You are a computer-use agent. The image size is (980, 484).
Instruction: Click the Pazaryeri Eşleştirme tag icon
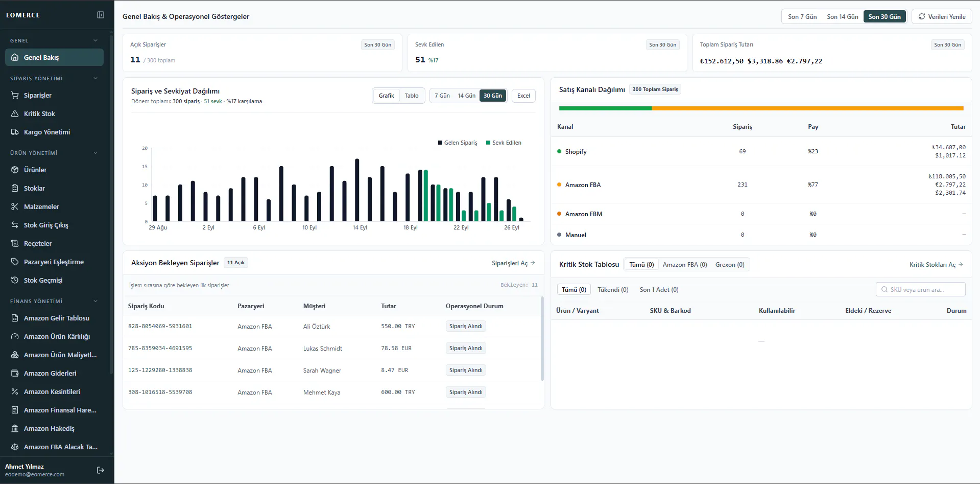tap(15, 262)
